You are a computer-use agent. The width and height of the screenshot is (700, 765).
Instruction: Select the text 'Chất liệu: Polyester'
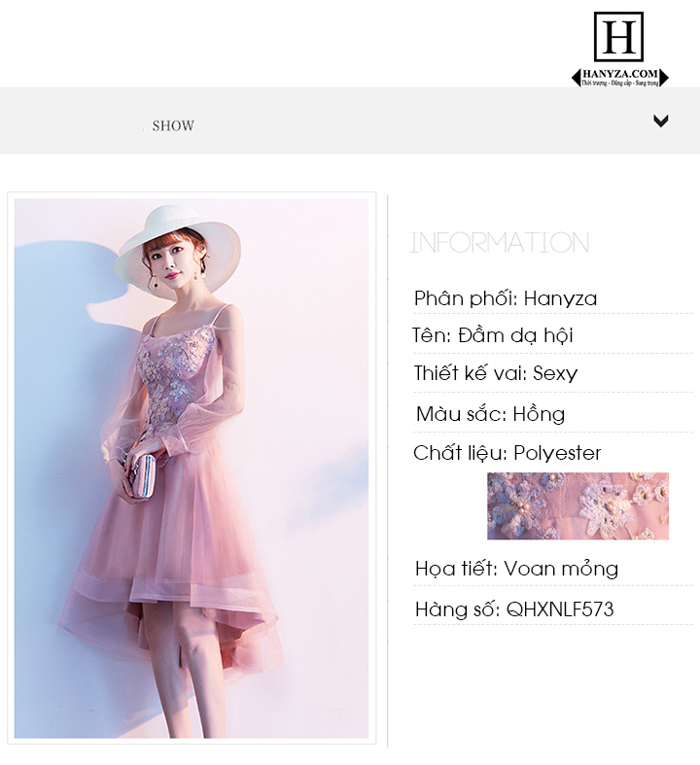click(507, 453)
